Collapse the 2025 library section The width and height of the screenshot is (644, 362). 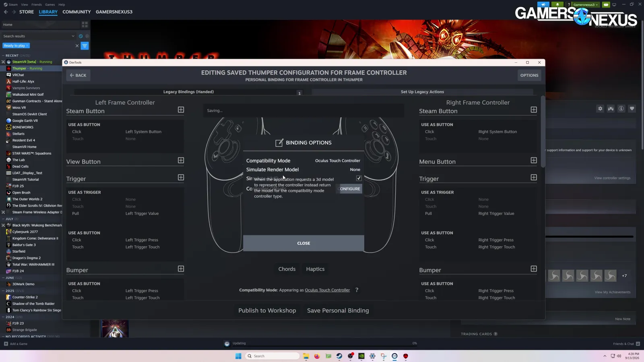pyautogui.click(x=3, y=291)
